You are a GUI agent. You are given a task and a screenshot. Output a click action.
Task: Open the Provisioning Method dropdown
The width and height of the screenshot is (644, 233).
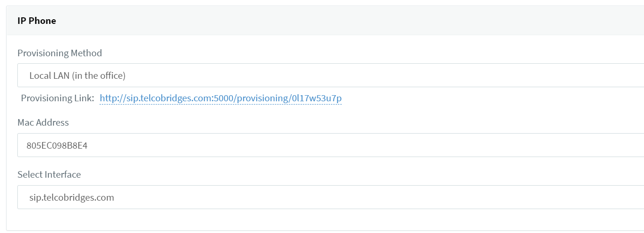[329, 75]
